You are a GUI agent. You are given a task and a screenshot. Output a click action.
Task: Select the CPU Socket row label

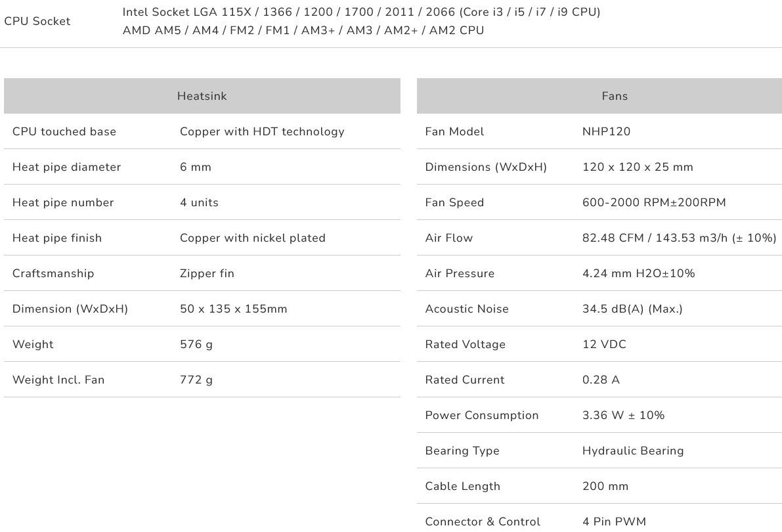tap(37, 21)
